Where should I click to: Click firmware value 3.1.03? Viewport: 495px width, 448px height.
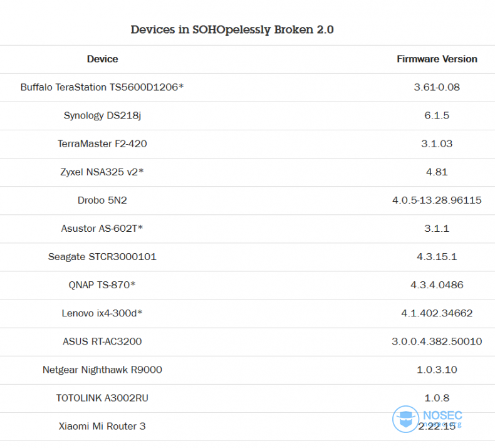click(x=437, y=143)
